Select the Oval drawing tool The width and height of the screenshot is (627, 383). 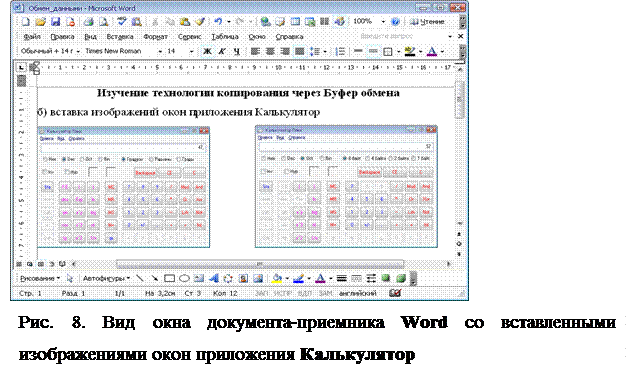[x=184, y=278]
